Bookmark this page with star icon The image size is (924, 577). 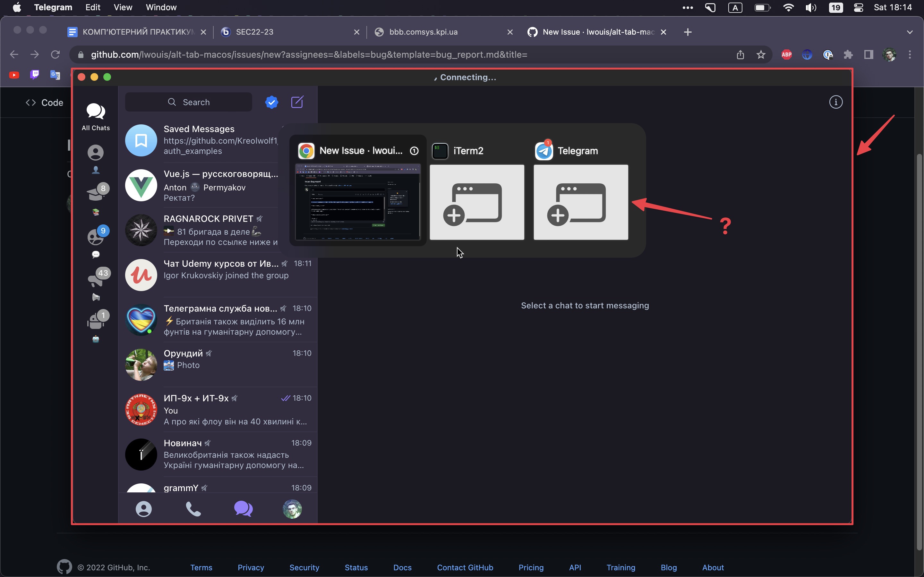[x=761, y=54]
